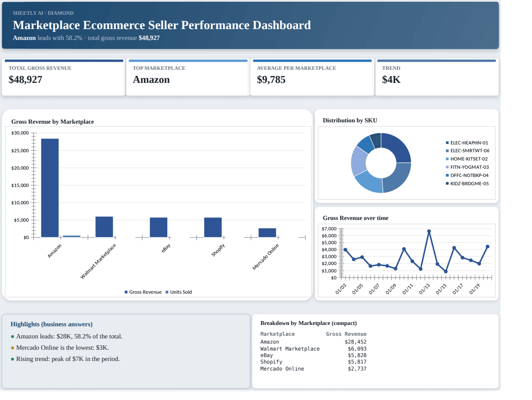Viewport: 532px width, 400px height.
Task: Click the $30,000 axis label on bar chart
Action: (x=20, y=133)
